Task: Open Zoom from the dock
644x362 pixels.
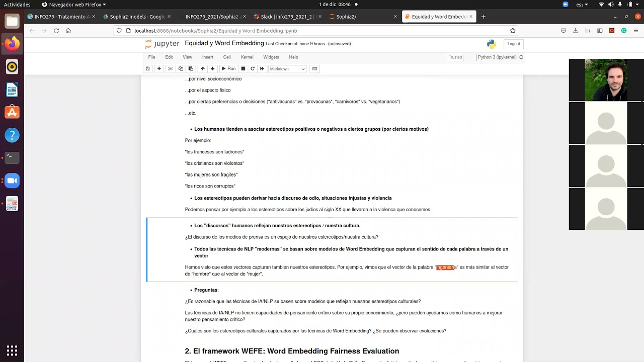Action: coord(12,180)
